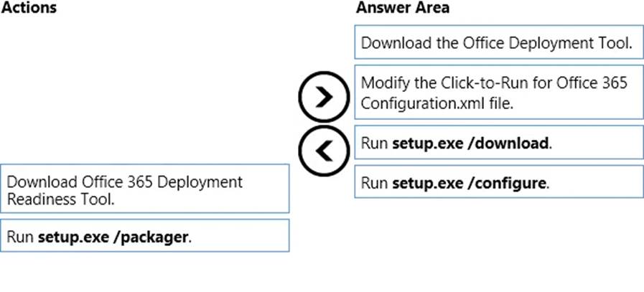Pick the Run setup.exe /download step
Viewport: 644px width, 292px height.
(498, 142)
